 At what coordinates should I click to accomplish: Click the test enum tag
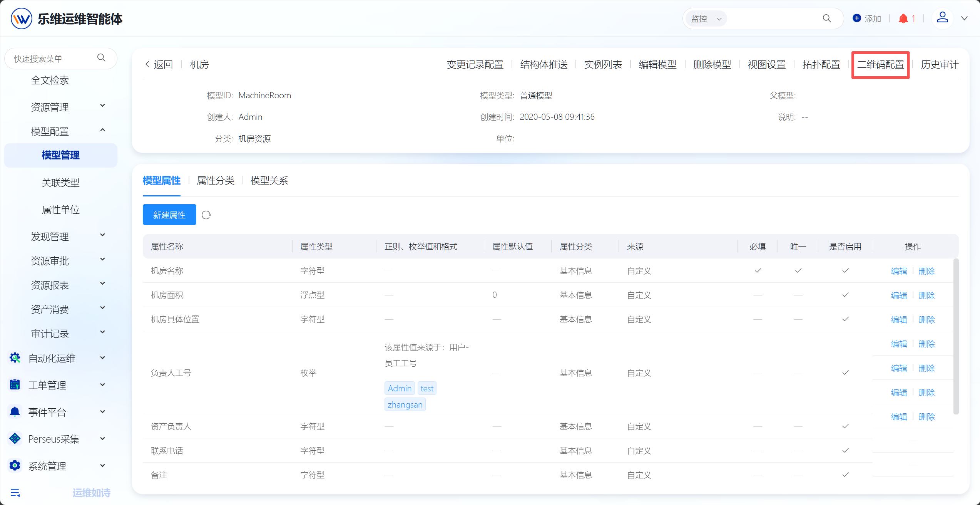427,388
